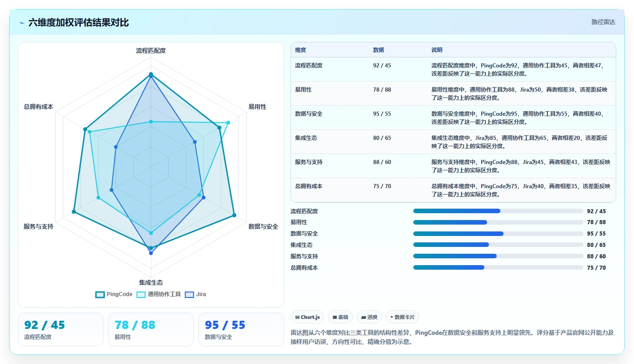Viewport: 634px width, 364px height.
Task: Click the 流程匹配度 progress bar
Action: point(498,211)
